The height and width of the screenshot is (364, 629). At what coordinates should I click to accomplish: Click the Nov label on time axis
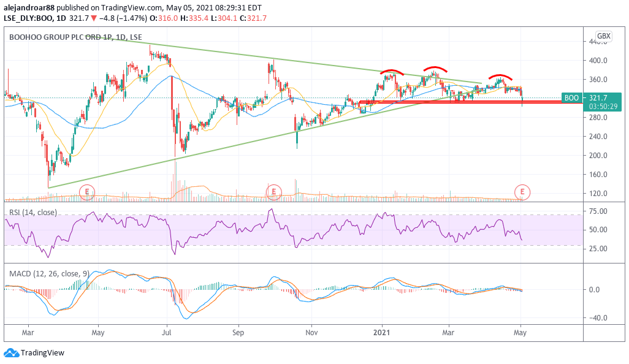[311, 333]
